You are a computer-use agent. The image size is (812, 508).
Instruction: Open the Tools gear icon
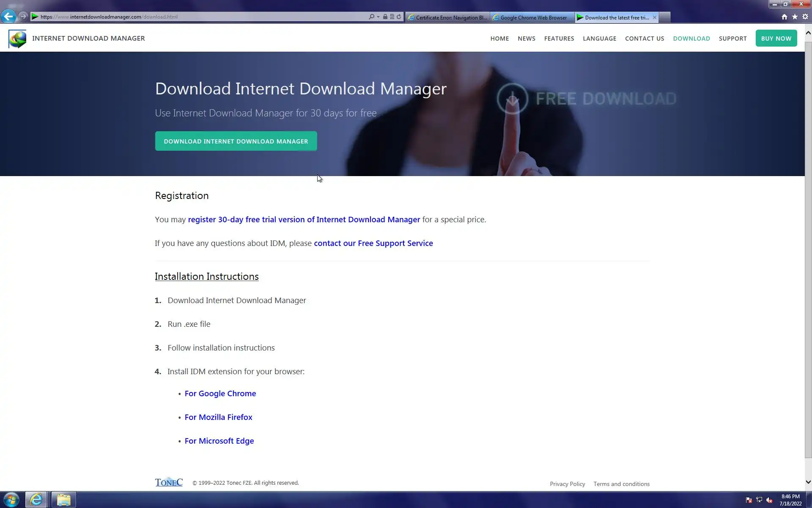point(805,17)
